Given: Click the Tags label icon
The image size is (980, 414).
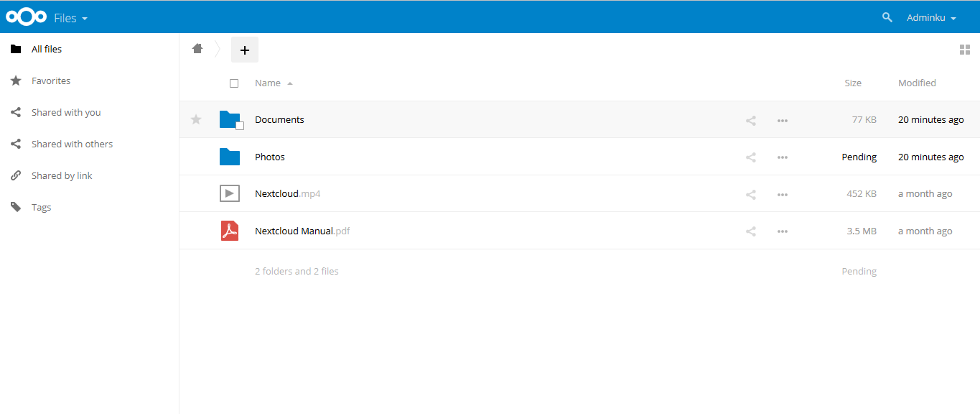Looking at the screenshot, I should pos(16,208).
